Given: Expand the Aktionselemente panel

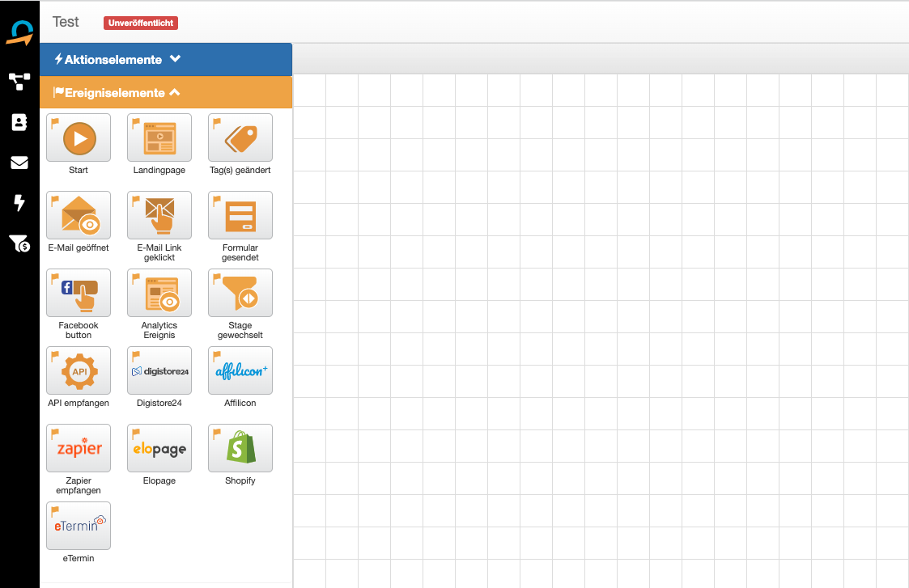Looking at the screenshot, I should (x=166, y=59).
